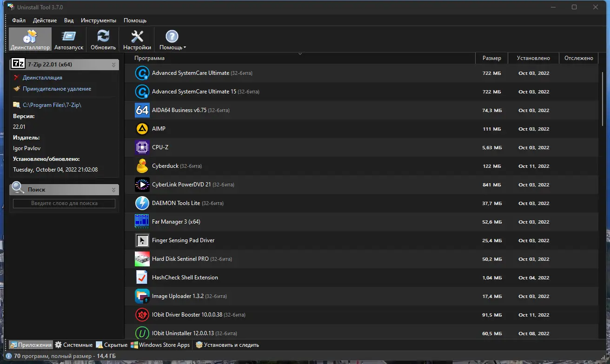Switch to the Скрытые tab

coord(112,345)
